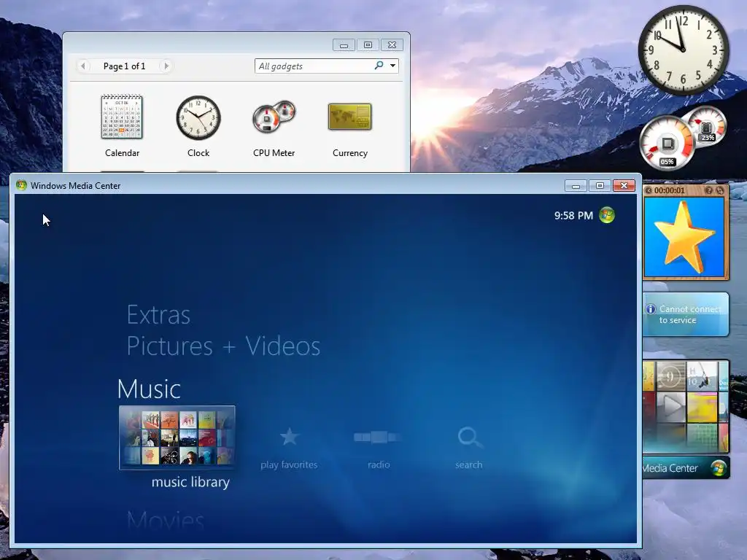Viewport: 747px width, 560px height.
Task: Add the Calendar gadget from gallery
Action: point(122,125)
